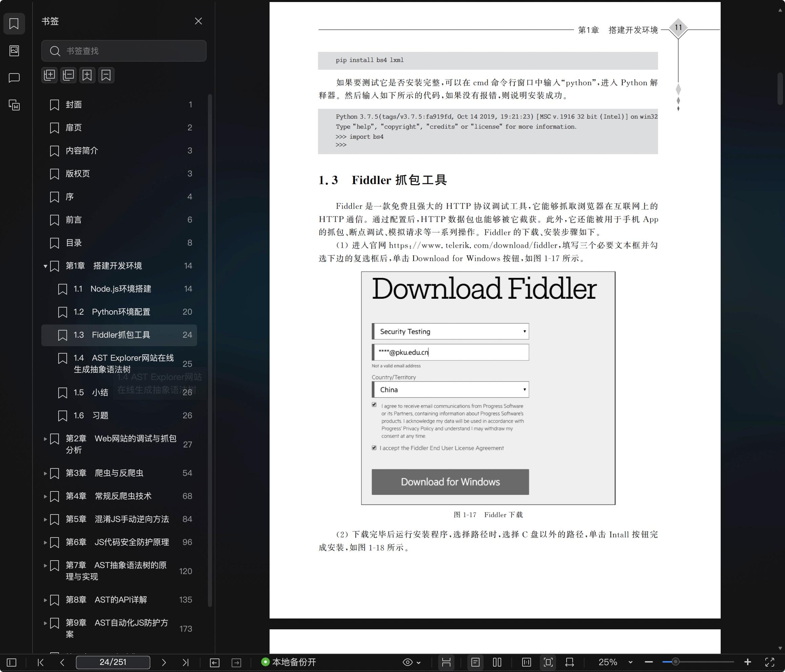The height and width of the screenshot is (672, 785).
Task: Go to last page
Action: click(185, 662)
